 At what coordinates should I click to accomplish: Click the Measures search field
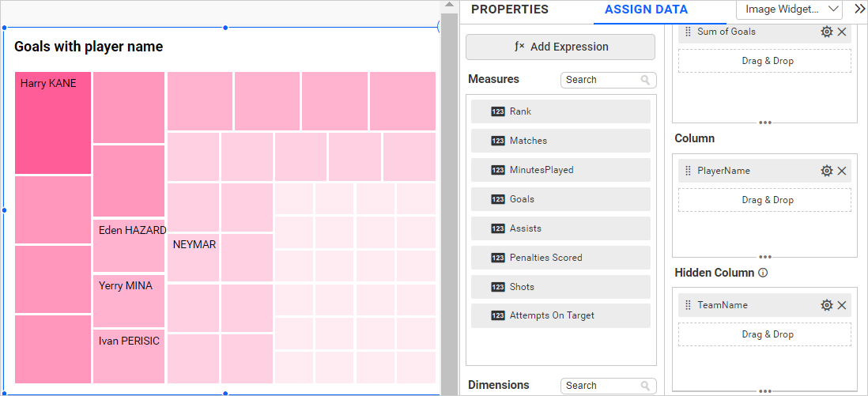click(x=602, y=80)
